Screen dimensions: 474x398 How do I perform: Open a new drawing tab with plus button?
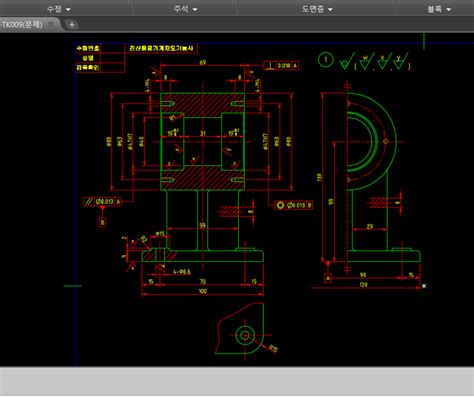[72, 25]
